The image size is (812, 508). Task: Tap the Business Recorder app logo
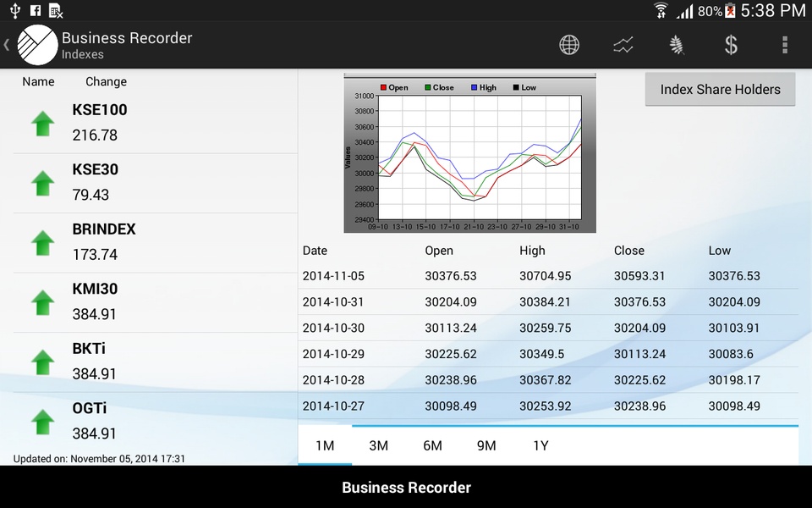point(37,45)
